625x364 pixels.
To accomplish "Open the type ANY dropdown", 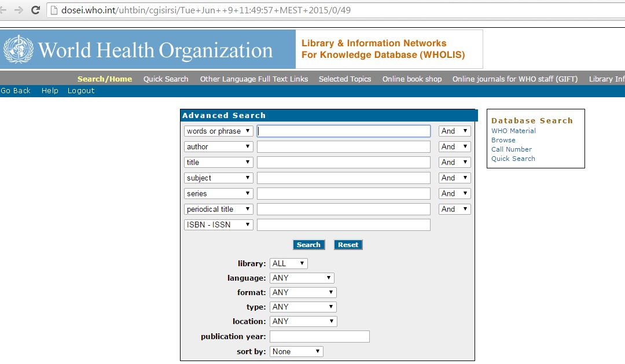I will [303, 307].
